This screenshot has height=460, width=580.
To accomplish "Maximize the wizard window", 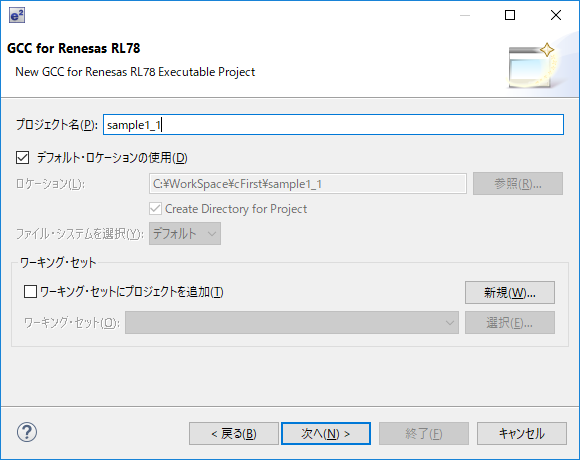I will (510, 15).
